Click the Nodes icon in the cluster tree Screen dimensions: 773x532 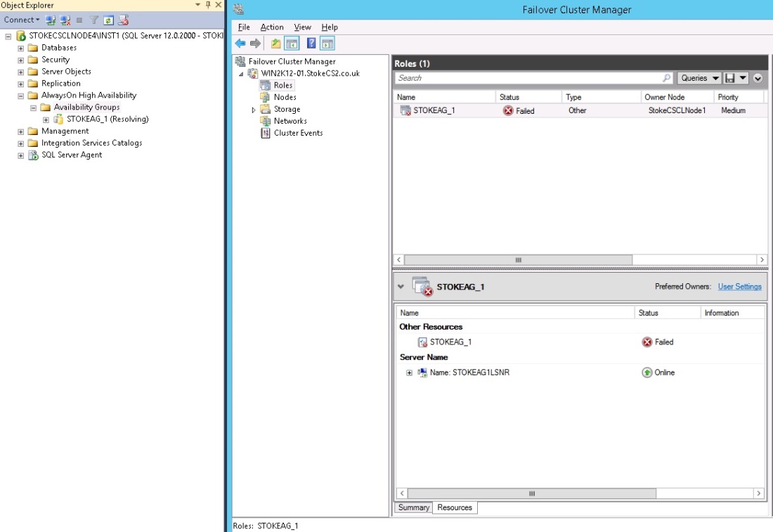click(265, 97)
